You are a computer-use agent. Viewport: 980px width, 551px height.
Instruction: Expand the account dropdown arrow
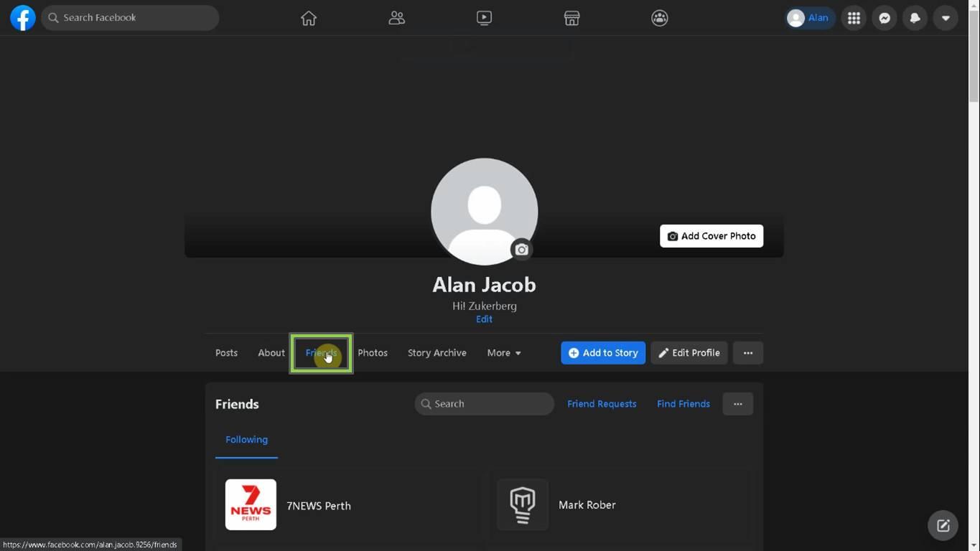pos(946,18)
